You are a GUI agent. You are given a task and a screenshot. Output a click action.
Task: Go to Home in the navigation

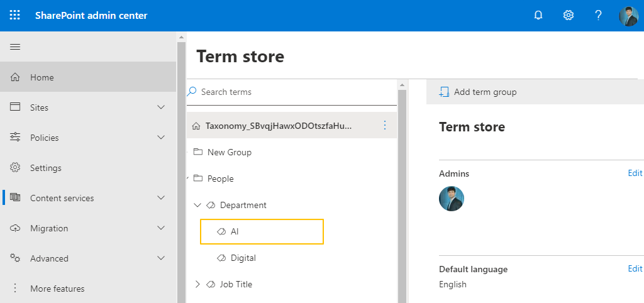(42, 77)
